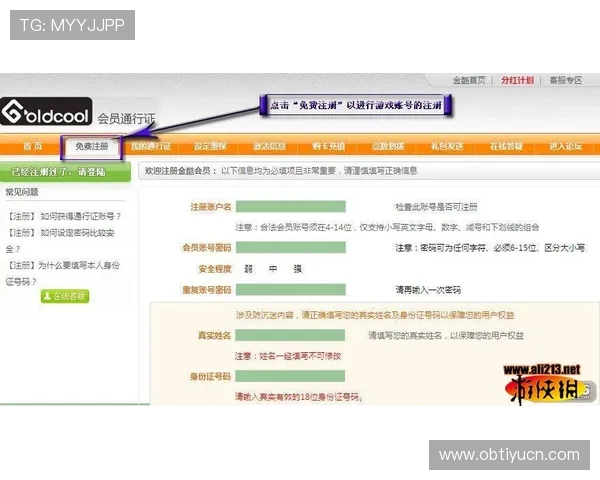
Task: Click the 请再输入一次密码 hint text
Action: 428,290
